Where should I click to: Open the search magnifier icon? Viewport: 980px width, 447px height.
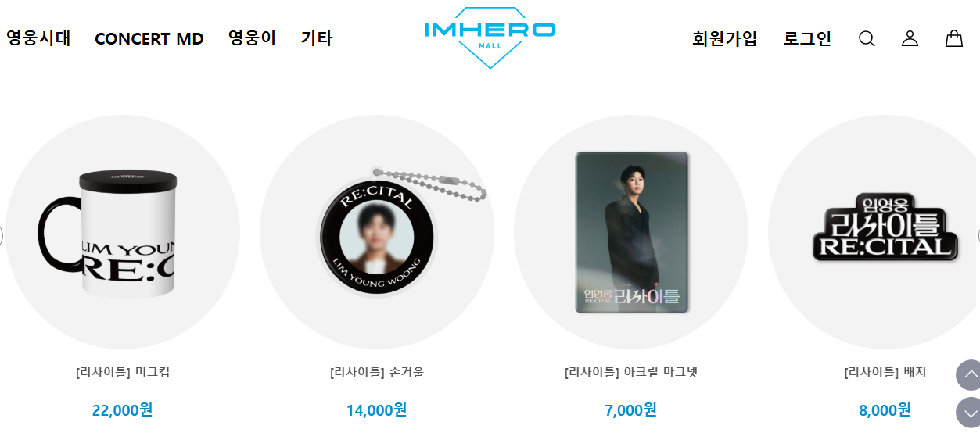[867, 38]
